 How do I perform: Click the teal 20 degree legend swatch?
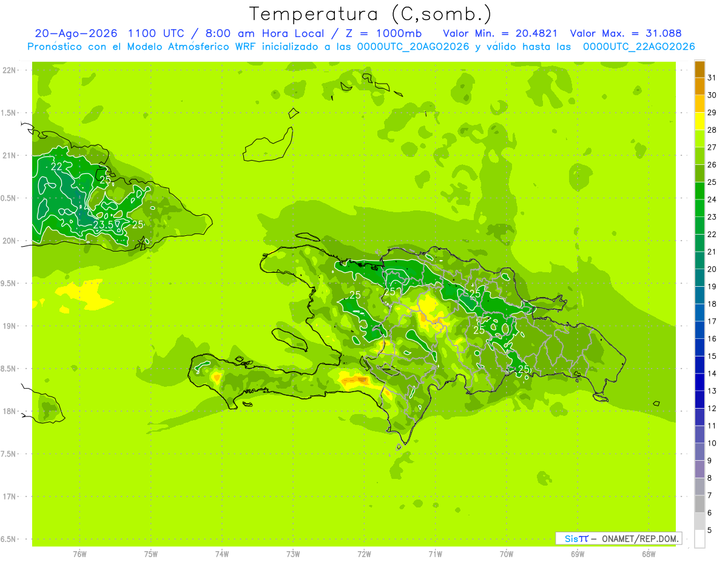[x=699, y=261]
